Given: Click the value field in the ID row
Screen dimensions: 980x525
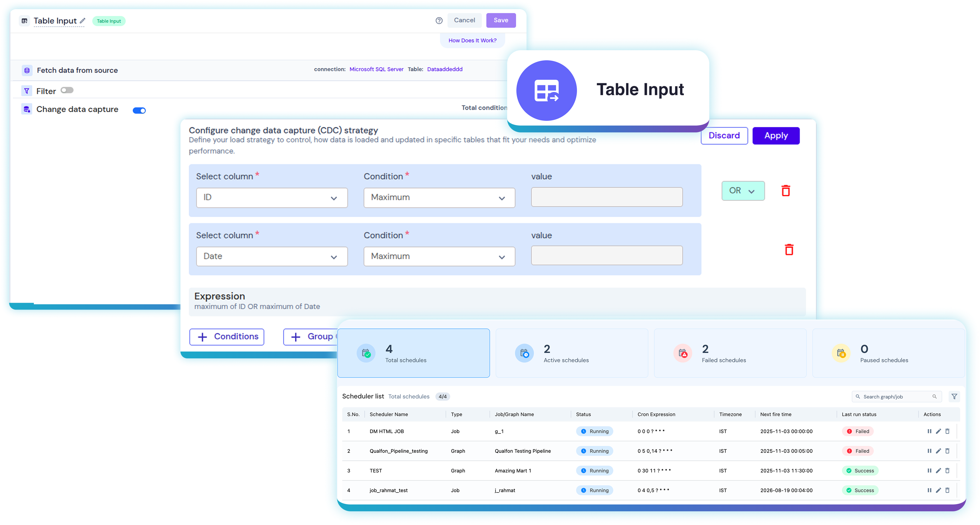Looking at the screenshot, I should 607,197.
